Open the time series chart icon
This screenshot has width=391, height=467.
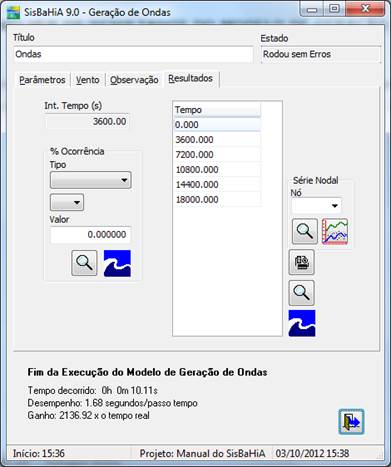click(335, 231)
